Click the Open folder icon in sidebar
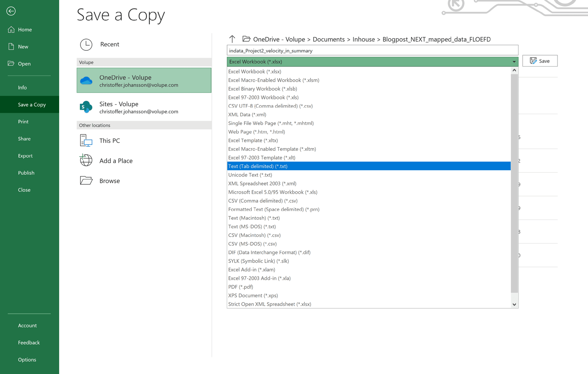Screen dimensions: 588x374 (x=11, y=63)
